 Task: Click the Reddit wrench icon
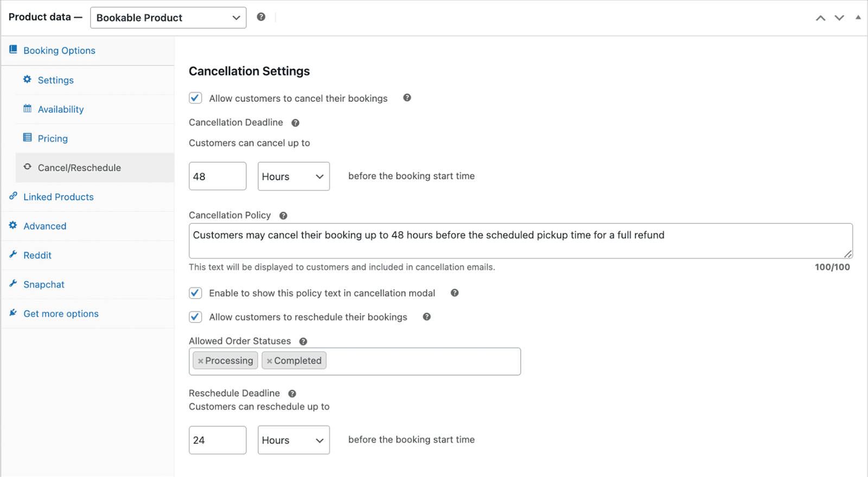(13, 254)
